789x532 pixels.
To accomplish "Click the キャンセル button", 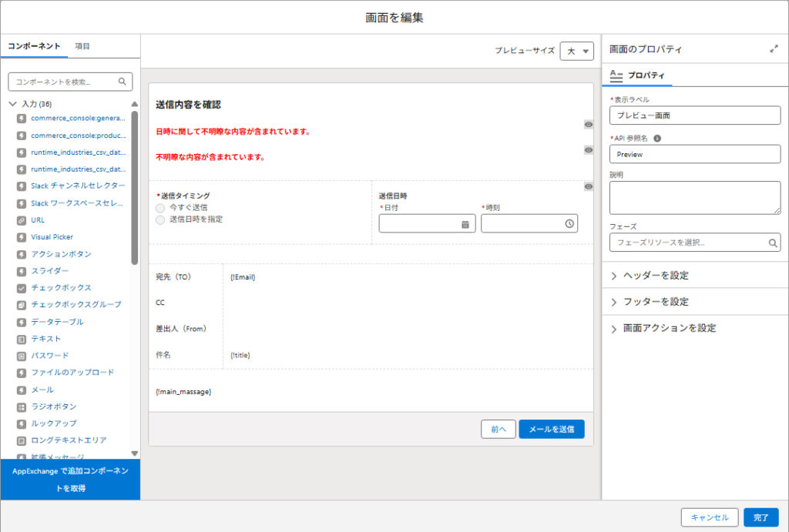I will 710,517.
